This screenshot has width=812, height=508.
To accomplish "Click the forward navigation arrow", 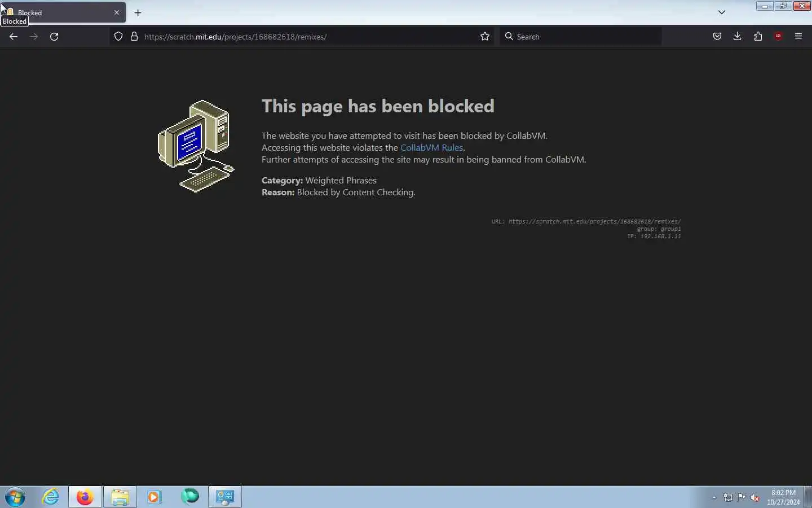I will pyautogui.click(x=34, y=37).
